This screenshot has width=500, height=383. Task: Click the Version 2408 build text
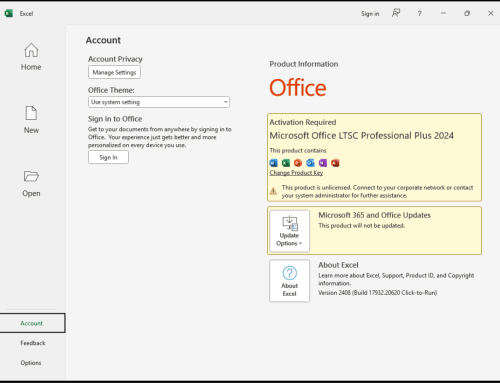click(x=377, y=293)
